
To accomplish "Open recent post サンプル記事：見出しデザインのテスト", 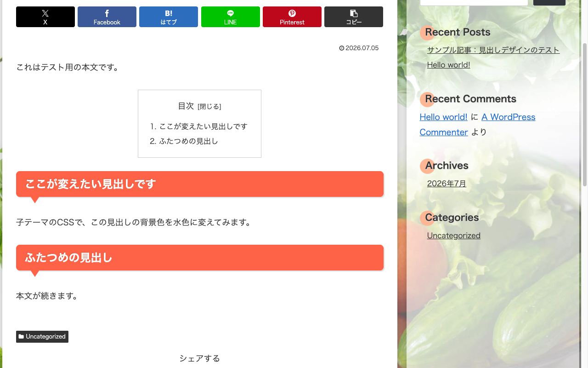I will point(493,50).
